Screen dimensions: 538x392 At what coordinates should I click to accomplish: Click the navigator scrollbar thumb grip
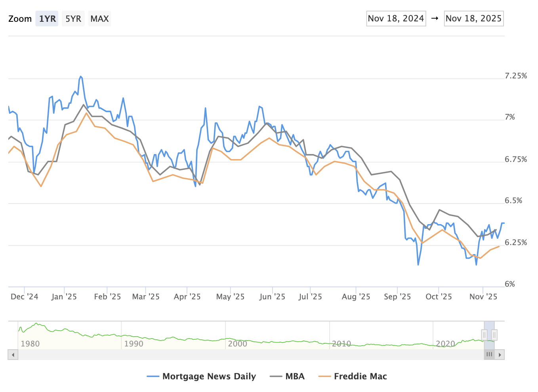(x=489, y=355)
